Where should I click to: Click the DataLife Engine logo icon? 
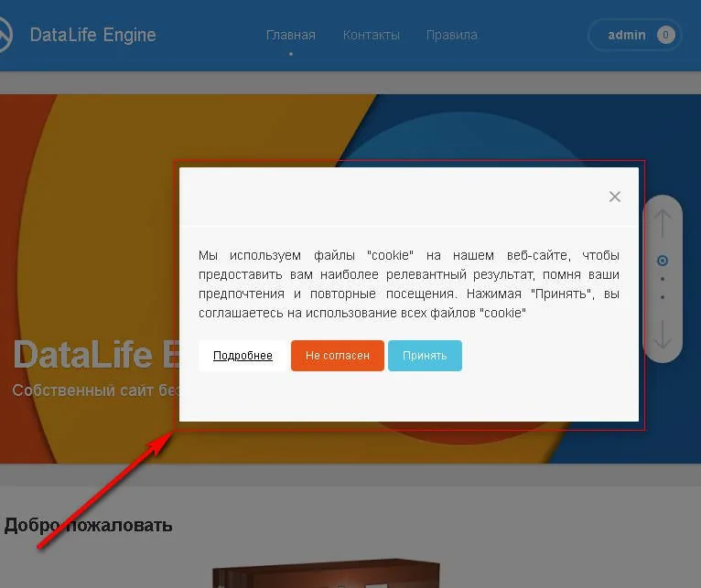5,35
